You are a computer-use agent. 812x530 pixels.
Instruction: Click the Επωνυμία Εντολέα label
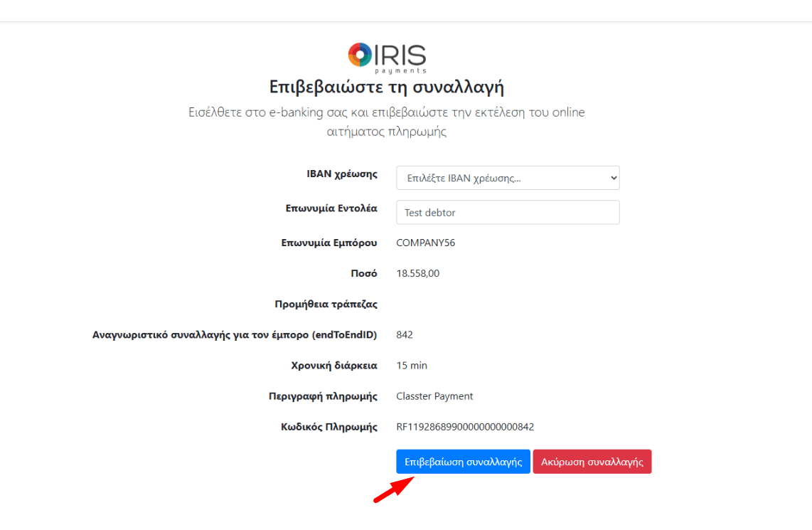331,208
